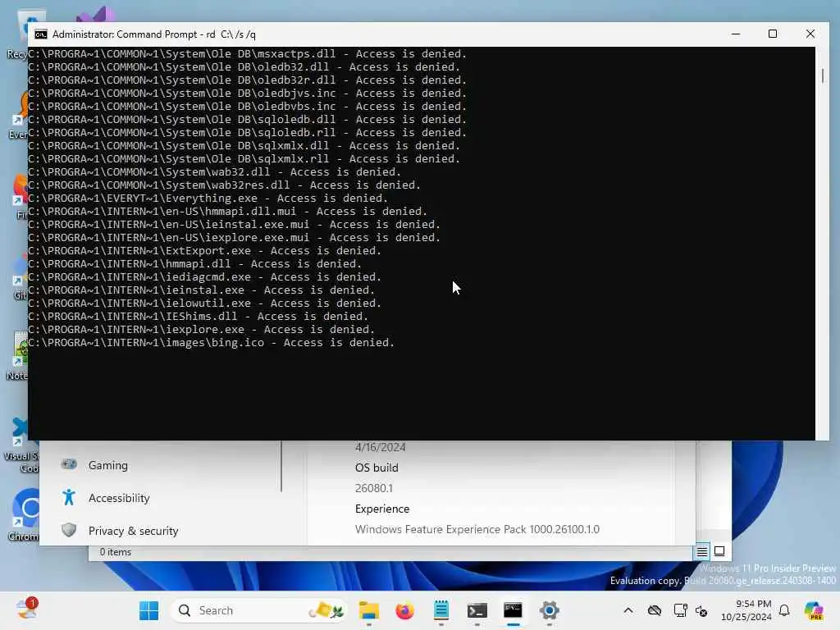840x630 pixels.
Task: Click the Accessibility figure icon in Settings
Action: click(69, 497)
